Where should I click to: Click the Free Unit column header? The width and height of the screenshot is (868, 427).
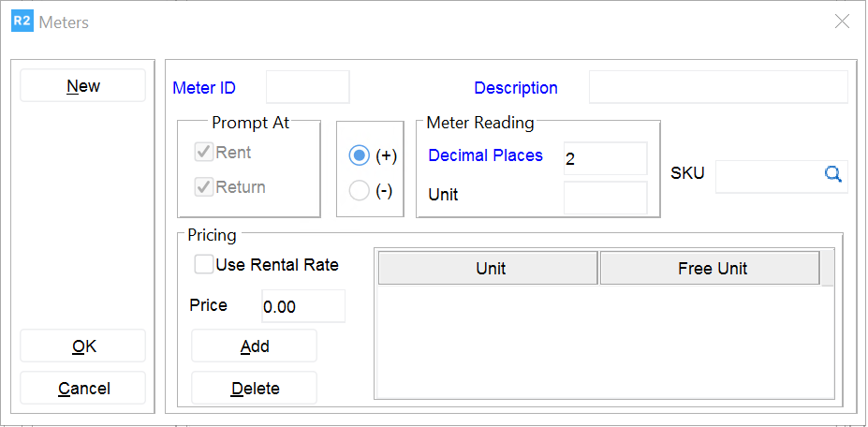point(710,269)
